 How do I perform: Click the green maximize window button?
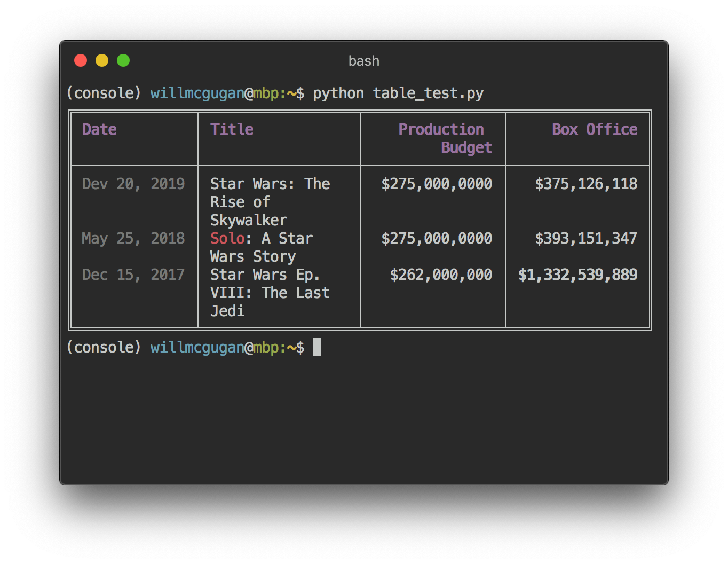[x=123, y=60]
